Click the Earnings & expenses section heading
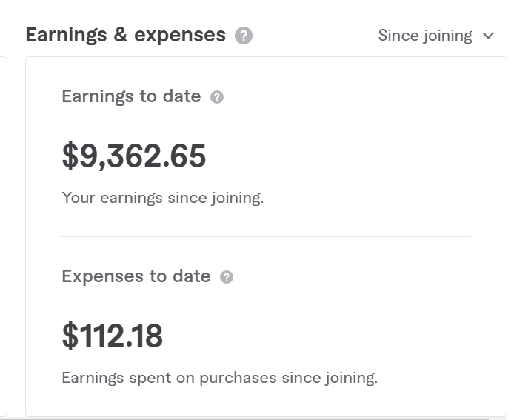 (125, 35)
